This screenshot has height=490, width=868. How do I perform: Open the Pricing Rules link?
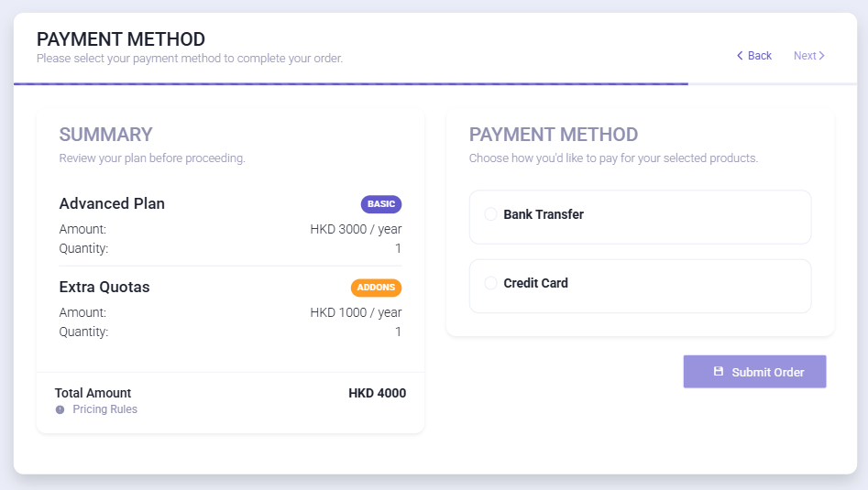[104, 409]
